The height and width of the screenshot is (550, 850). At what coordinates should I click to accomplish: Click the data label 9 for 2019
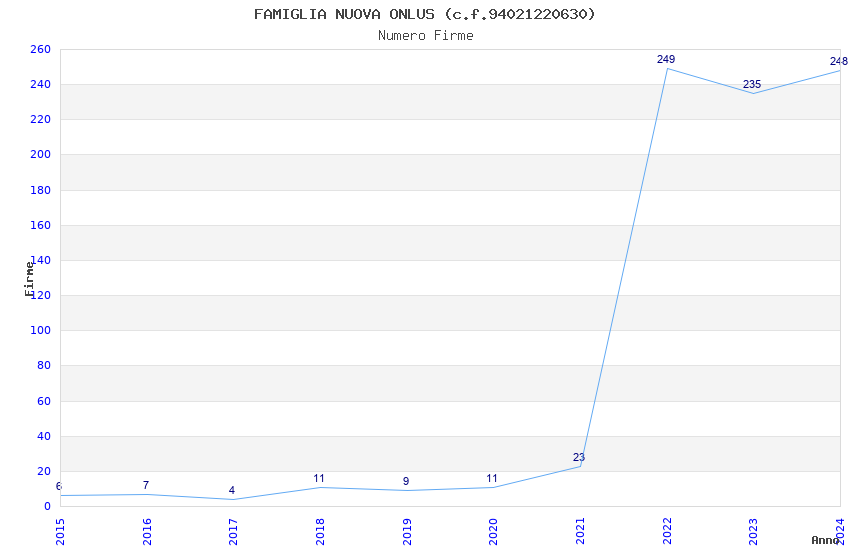(406, 481)
